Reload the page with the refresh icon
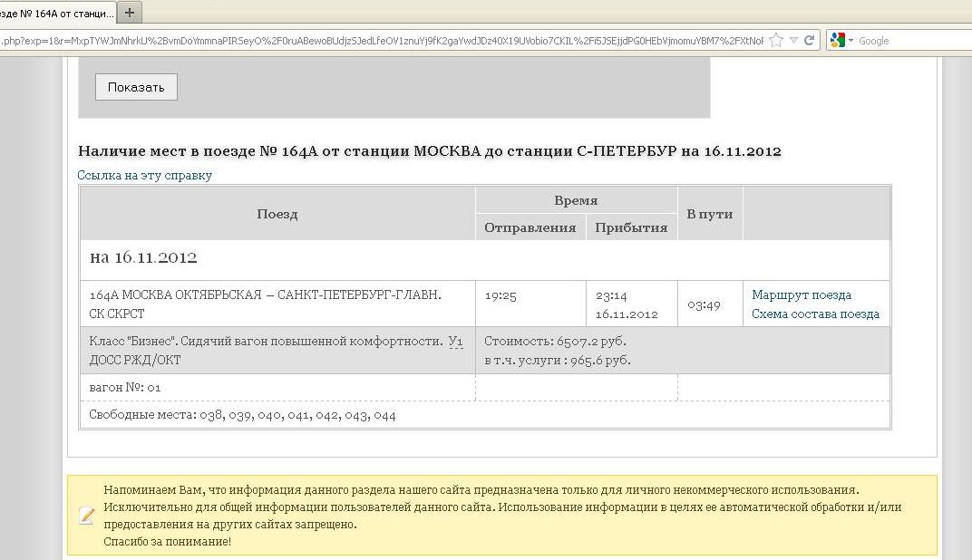 pyautogui.click(x=810, y=41)
